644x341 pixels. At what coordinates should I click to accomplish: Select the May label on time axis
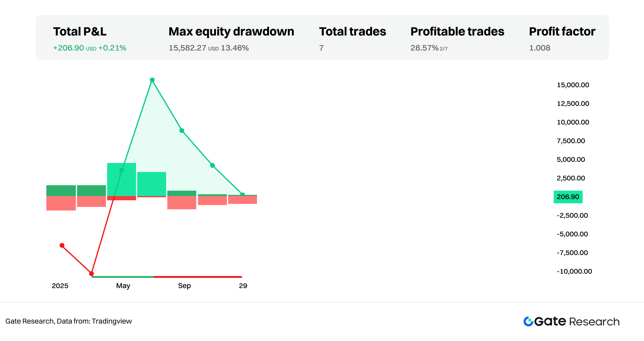tap(123, 286)
